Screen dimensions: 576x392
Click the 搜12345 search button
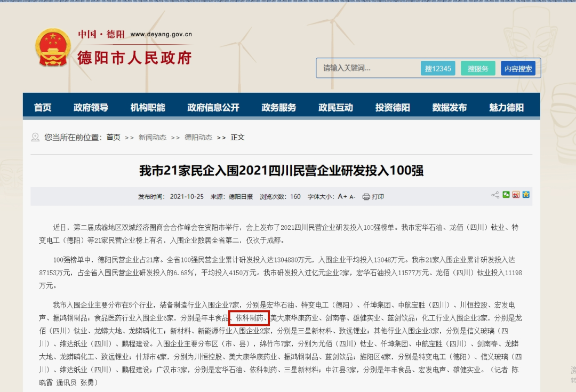pyautogui.click(x=438, y=68)
